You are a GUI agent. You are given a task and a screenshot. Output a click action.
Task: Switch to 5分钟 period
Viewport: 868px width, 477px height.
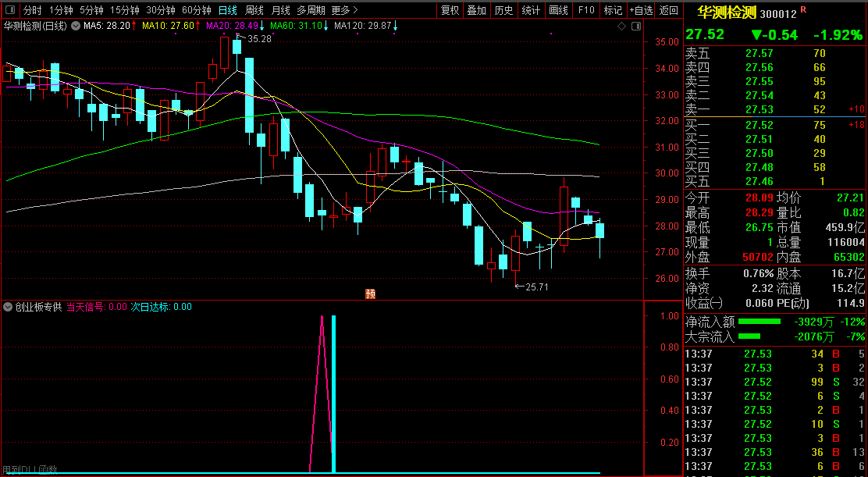click(x=91, y=10)
